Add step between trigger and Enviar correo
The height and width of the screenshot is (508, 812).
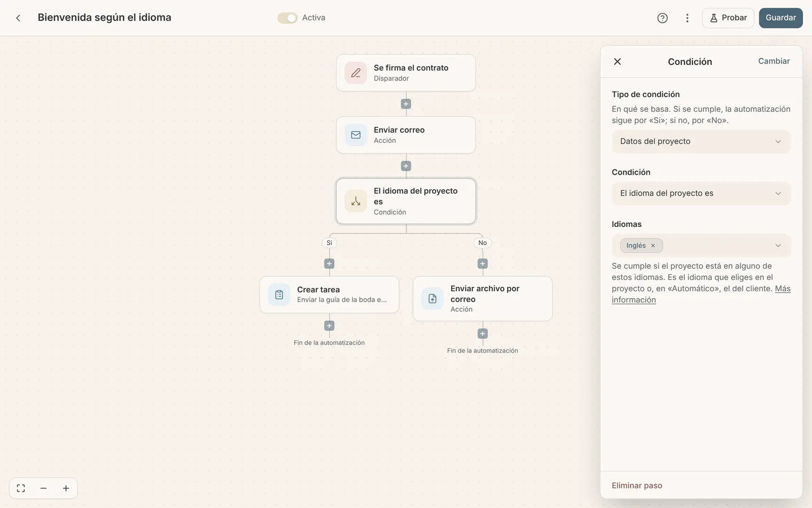(406, 104)
